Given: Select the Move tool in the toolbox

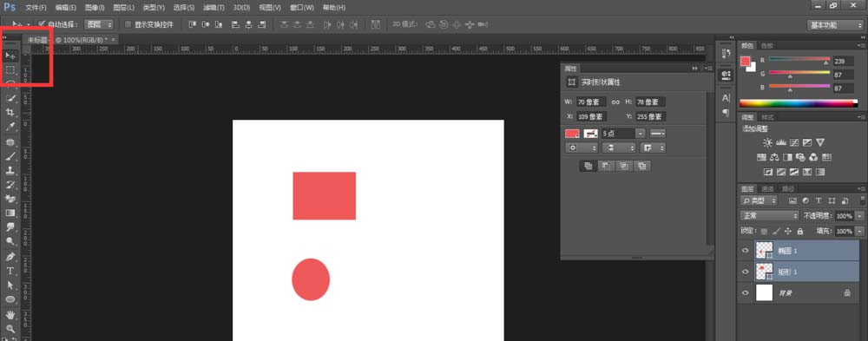Looking at the screenshot, I should tap(10, 56).
